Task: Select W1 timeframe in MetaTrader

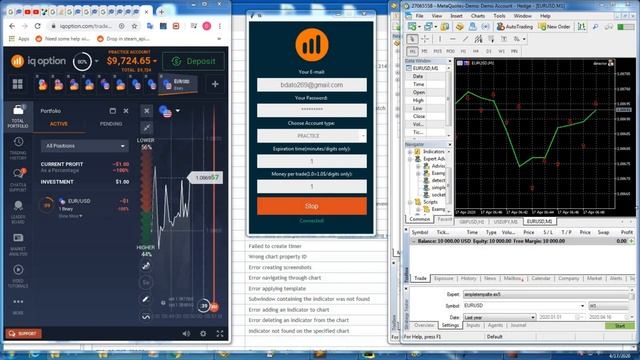Action: coord(502,51)
